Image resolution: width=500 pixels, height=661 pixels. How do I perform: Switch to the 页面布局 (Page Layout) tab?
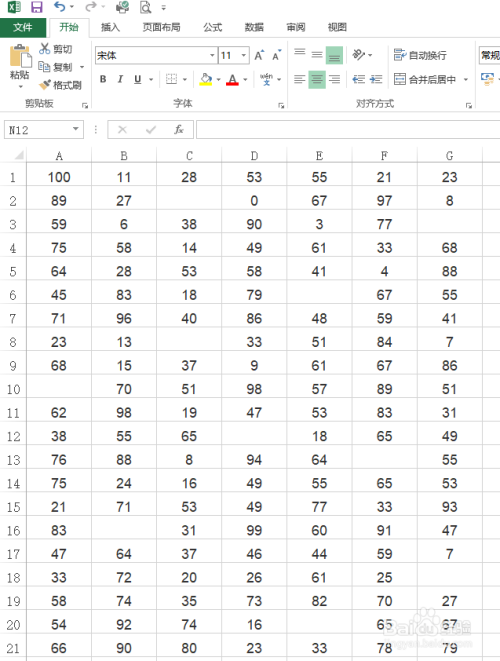[x=161, y=27]
